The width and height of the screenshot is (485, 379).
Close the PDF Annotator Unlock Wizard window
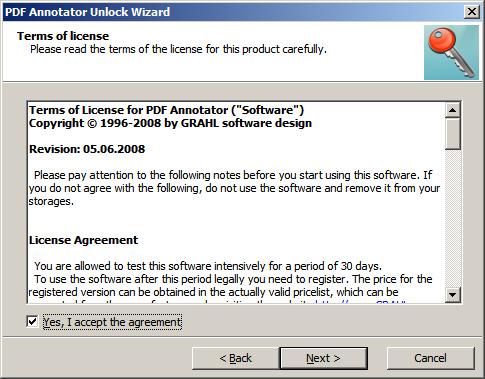click(472, 12)
